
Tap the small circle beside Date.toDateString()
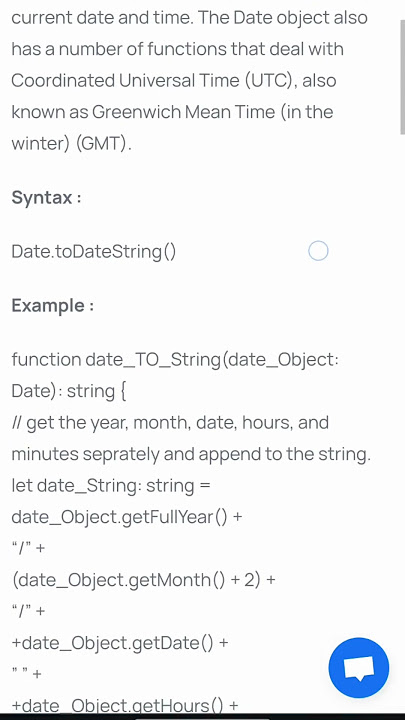click(x=318, y=251)
